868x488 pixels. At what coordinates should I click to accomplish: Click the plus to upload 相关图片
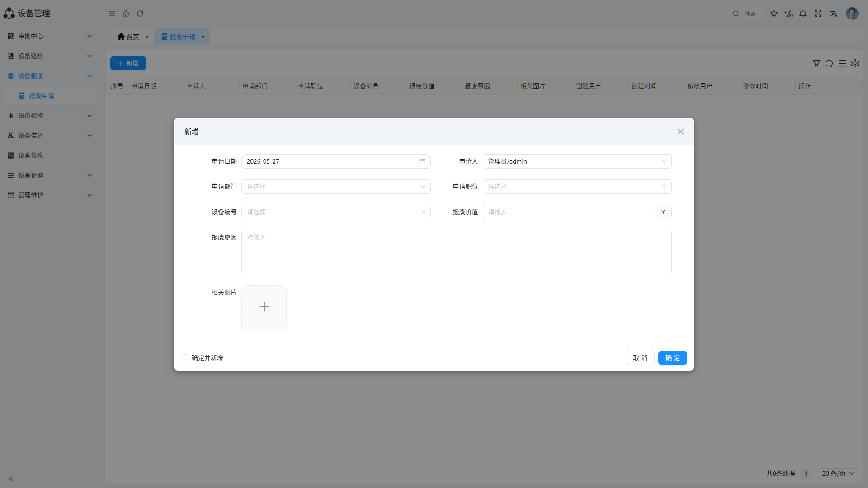(264, 307)
